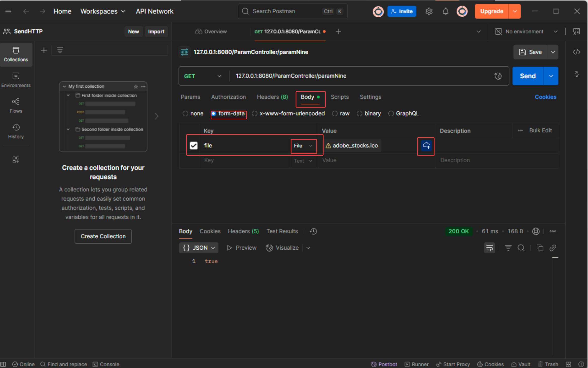Open a new request tab with plus

(x=339, y=31)
